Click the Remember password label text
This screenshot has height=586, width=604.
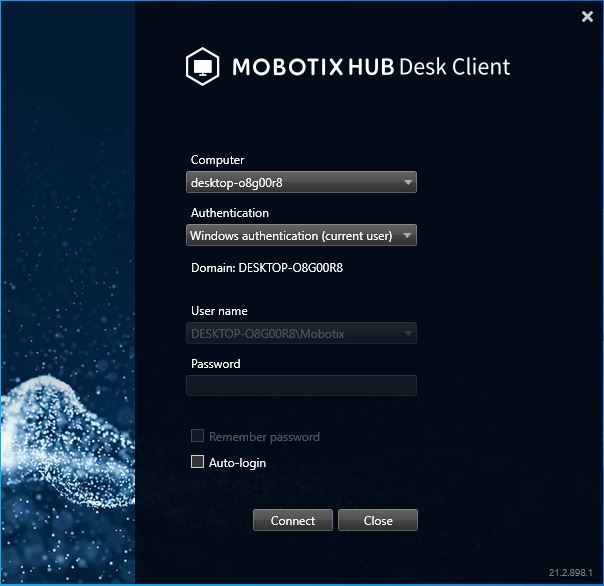(x=264, y=437)
